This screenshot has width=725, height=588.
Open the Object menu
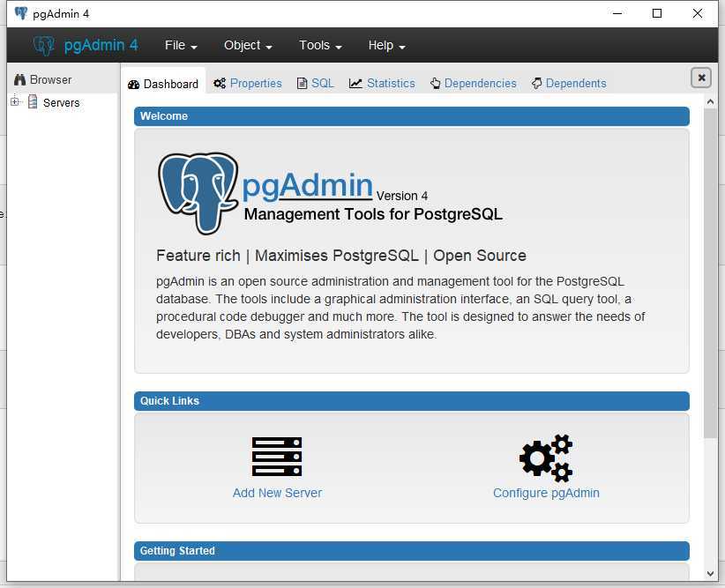pos(248,45)
